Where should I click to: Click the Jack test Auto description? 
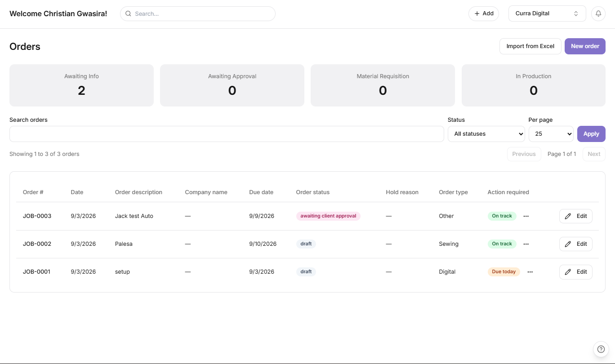click(134, 216)
